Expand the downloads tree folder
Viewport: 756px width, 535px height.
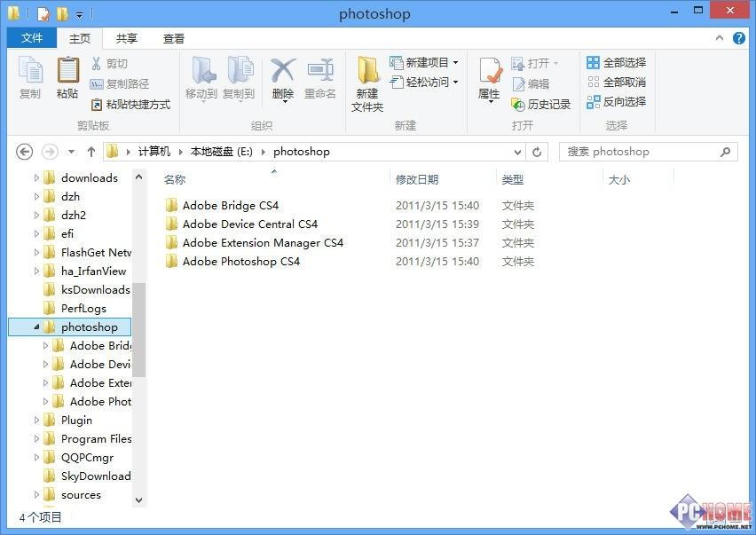[x=36, y=177]
